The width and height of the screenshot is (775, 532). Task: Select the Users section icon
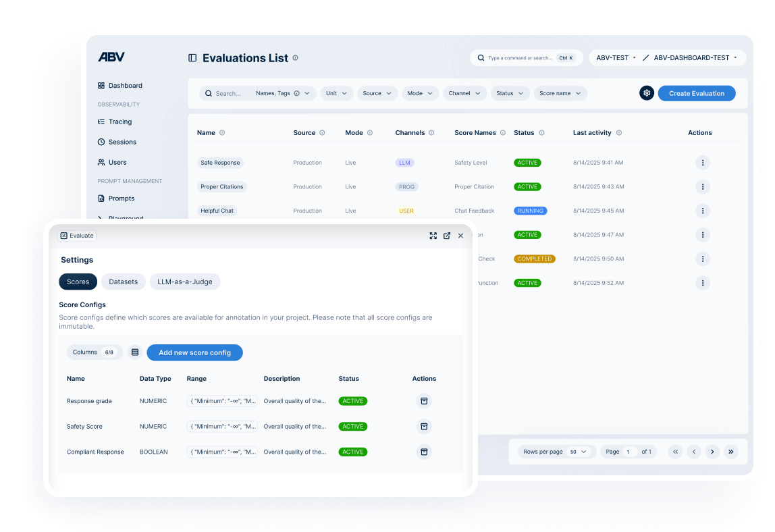point(102,162)
